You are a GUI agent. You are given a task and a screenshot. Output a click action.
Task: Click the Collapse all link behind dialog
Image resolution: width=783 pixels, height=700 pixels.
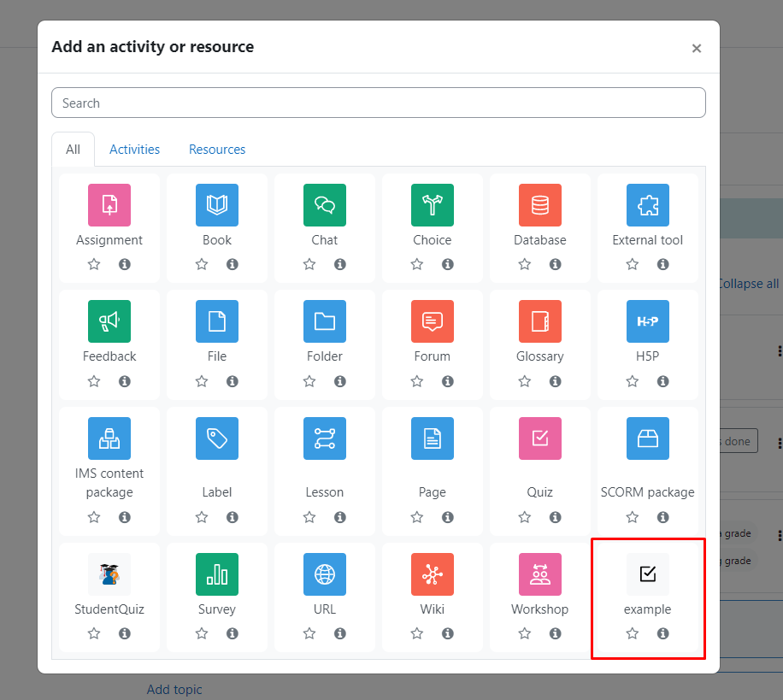coord(748,284)
